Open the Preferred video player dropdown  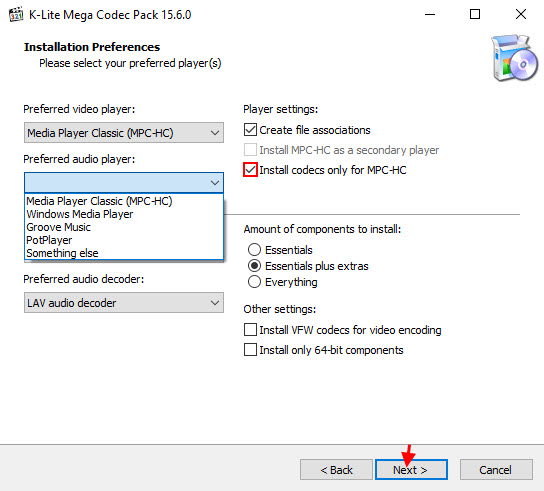124,133
